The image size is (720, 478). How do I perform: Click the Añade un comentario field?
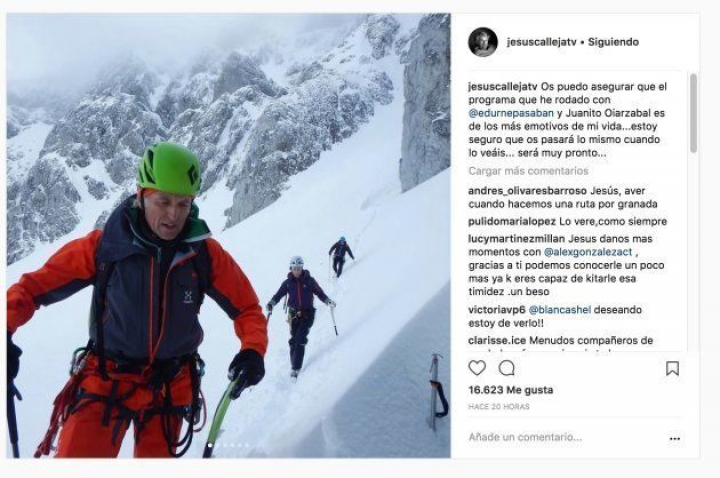point(565,438)
